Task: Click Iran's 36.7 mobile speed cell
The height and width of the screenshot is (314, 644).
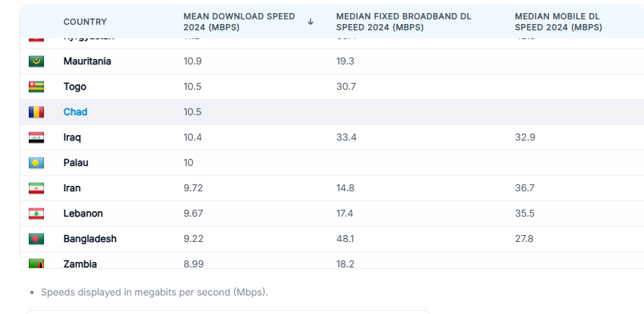Action: tap(525, 188)
